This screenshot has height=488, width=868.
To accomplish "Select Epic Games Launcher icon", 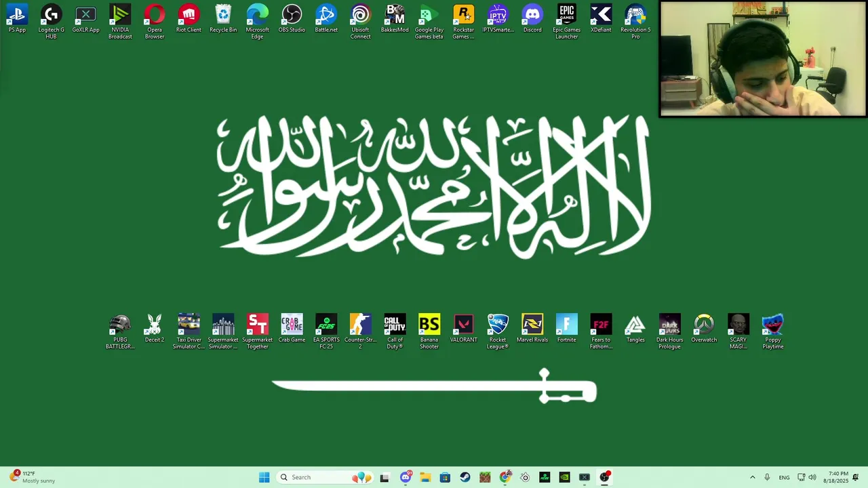I will click(567, 22).
